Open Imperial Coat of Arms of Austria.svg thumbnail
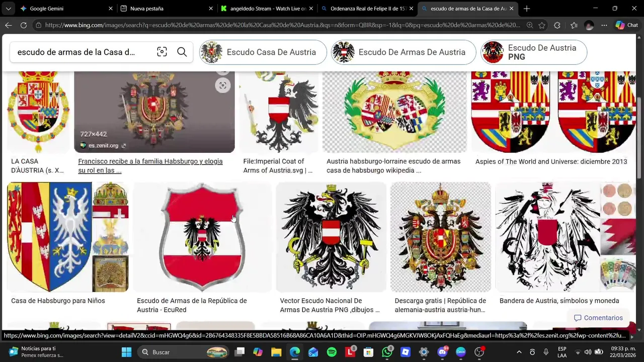 pos(279,112)
